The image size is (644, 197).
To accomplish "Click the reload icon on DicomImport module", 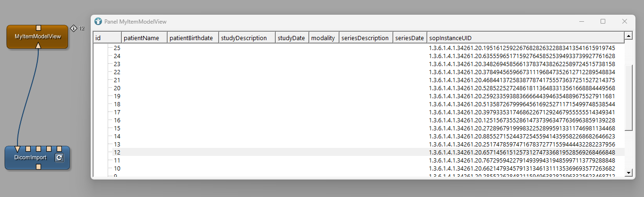I will 59,158.
